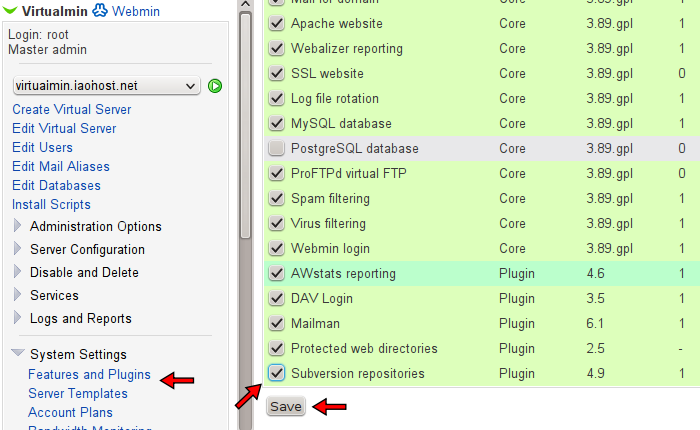The image size is (700, 430).
Task: Open Account Plans link
Action: (70, 413)
